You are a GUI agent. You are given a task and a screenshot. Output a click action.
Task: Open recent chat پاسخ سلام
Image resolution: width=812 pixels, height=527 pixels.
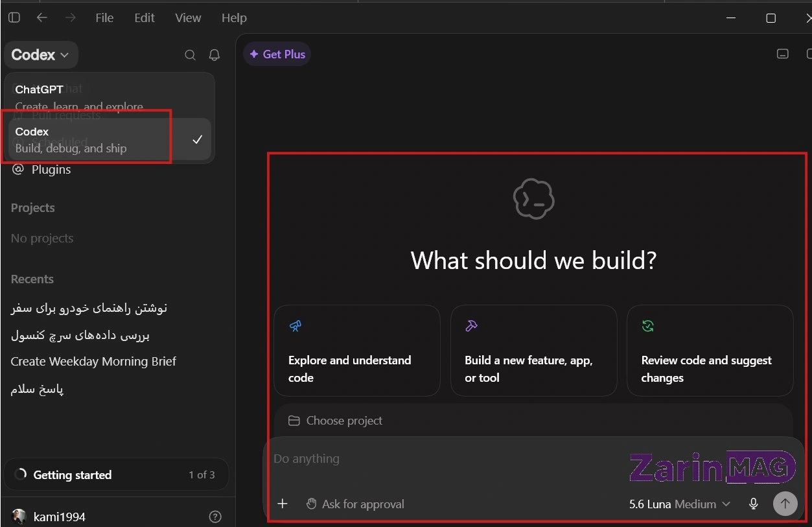pyautogui.click(x=37, y=389)
